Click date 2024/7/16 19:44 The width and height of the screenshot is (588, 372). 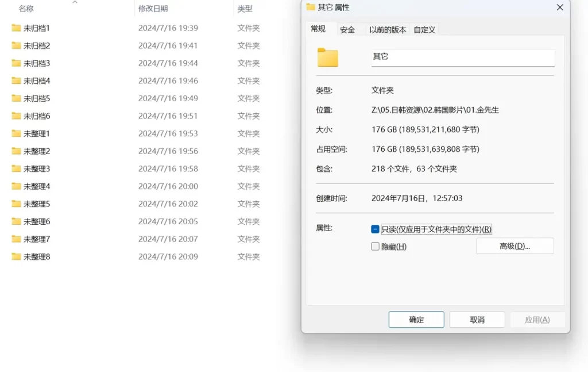click(x=168, y=63)
